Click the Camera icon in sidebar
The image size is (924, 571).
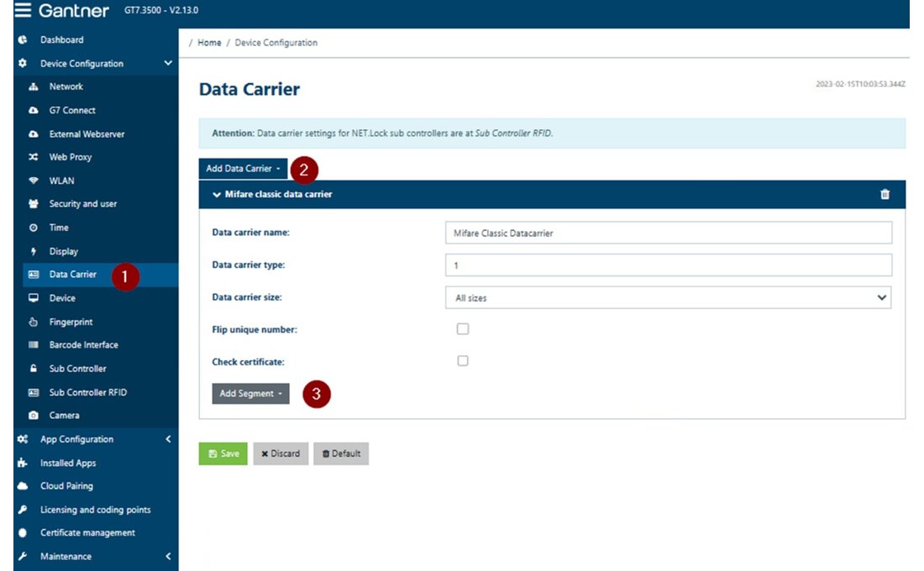click(x=34, y=416)
